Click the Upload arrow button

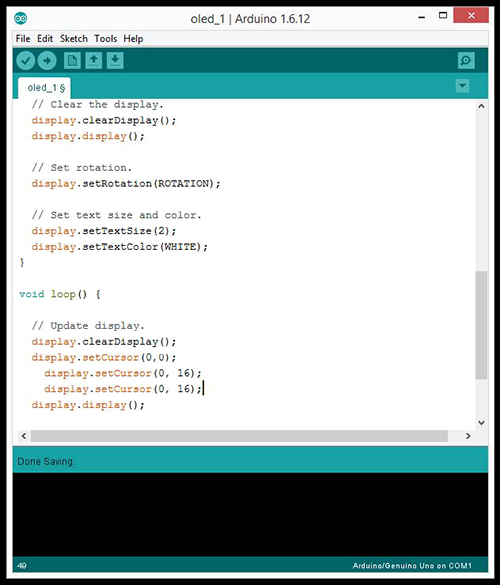pyautogui.click(x=47, y=60)
